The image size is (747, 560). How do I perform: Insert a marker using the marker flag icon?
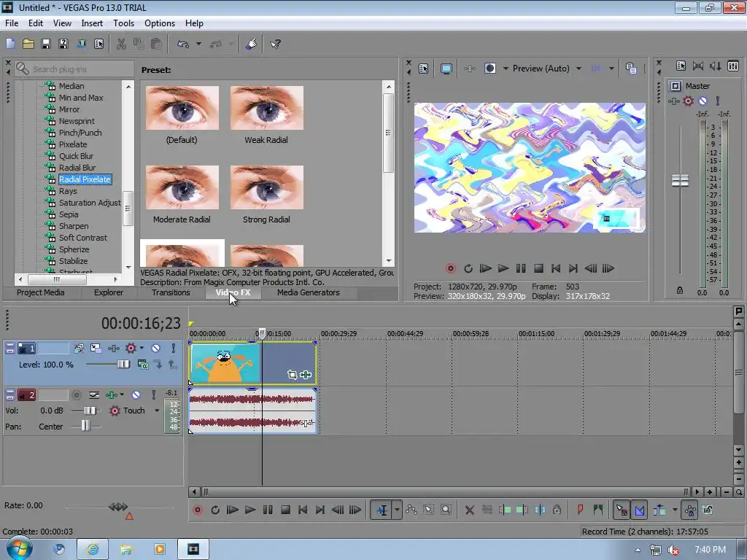pyautogui.click(x=580, y=510)
